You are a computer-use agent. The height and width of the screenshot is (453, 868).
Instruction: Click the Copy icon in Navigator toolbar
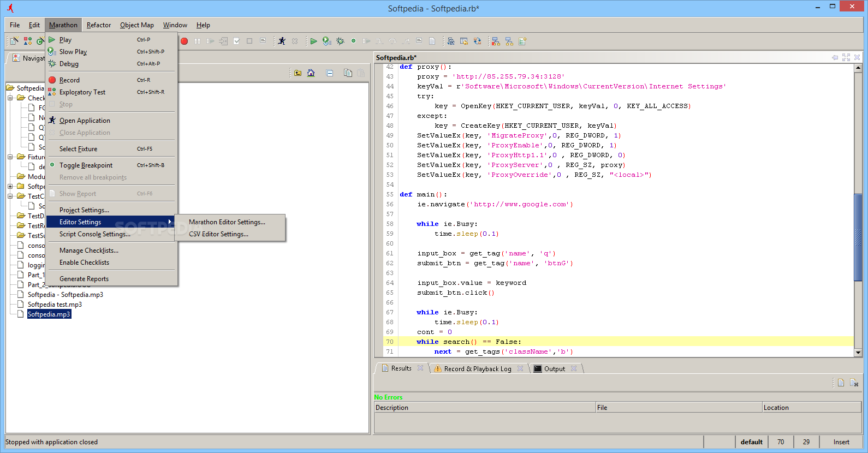(x=348, y=73)
